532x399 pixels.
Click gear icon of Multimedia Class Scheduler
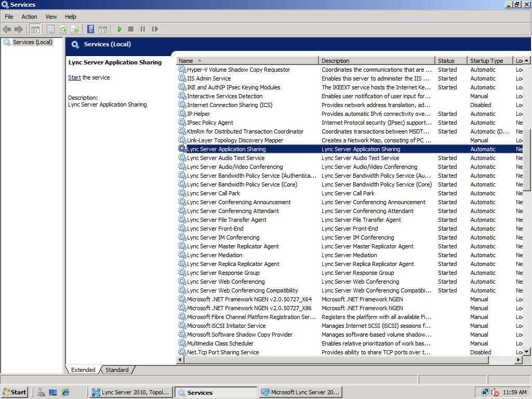182,343
